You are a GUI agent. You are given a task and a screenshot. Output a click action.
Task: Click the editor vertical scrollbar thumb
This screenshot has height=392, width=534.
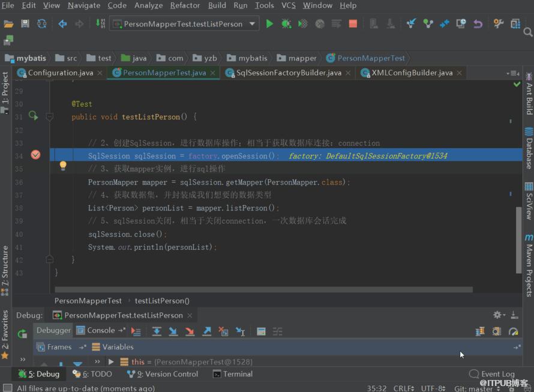coord(518,240)
